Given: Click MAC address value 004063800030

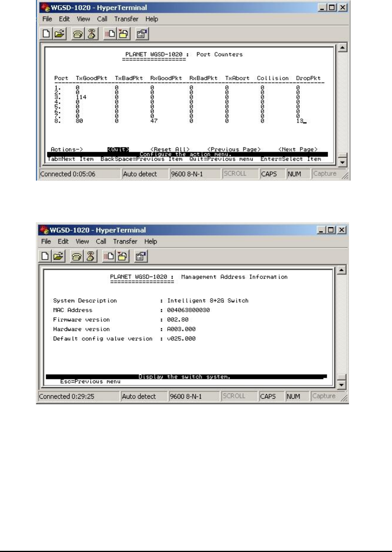Looking at the screenshot, I should pos(188,310).
